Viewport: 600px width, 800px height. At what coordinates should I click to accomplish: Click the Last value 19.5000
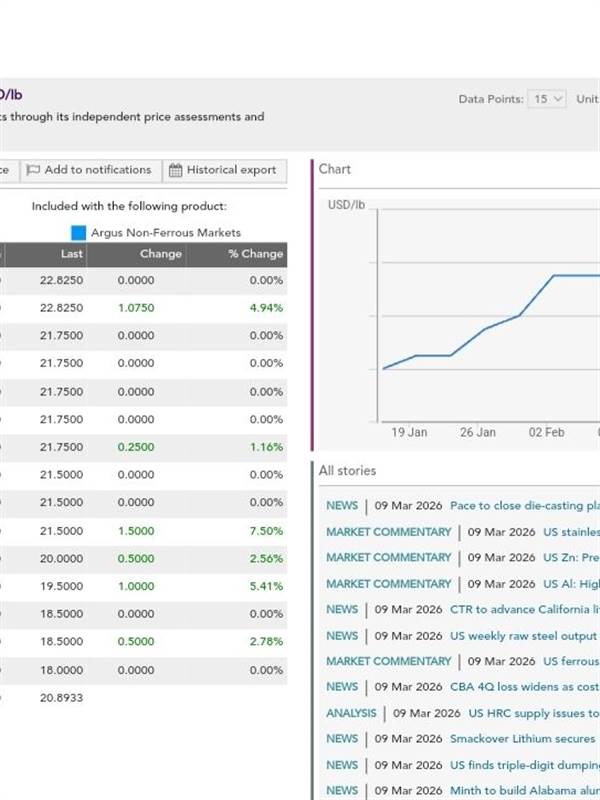[x=61, y=586]
